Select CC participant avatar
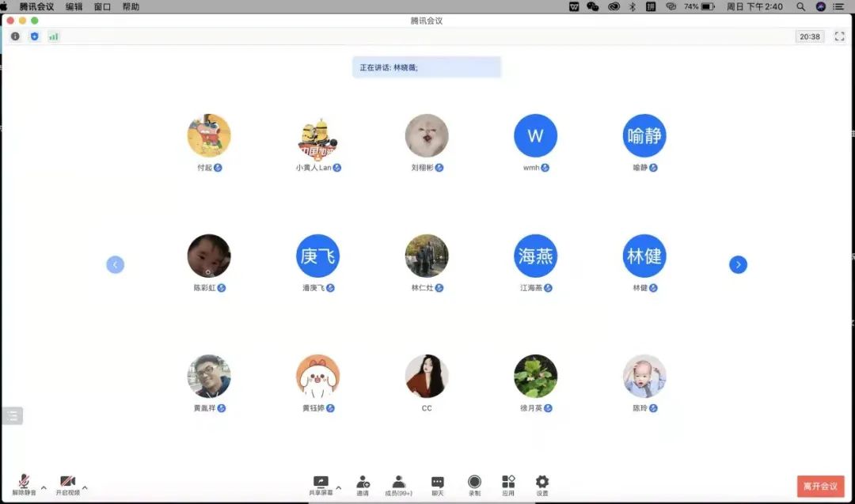 point(427,377)
